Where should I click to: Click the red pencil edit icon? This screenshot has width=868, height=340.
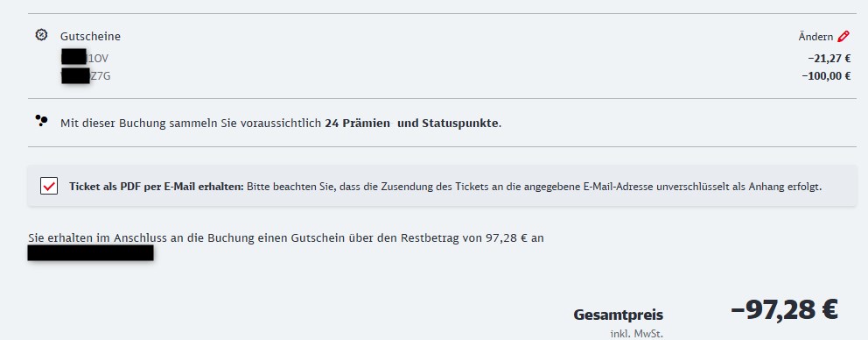pyautogui.click(x=843, y=37)
